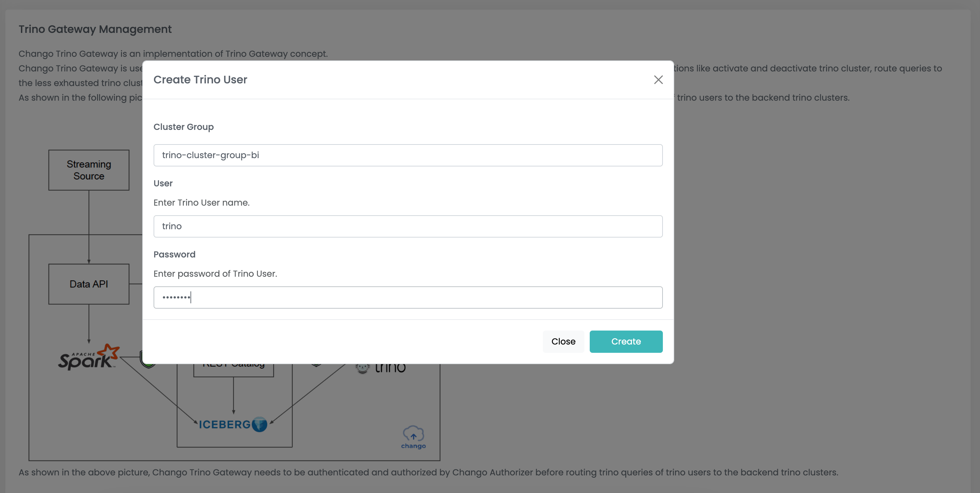This screenshot has width=980, height=493.
Task: Focus the Password input field
Action: point(408,297)
